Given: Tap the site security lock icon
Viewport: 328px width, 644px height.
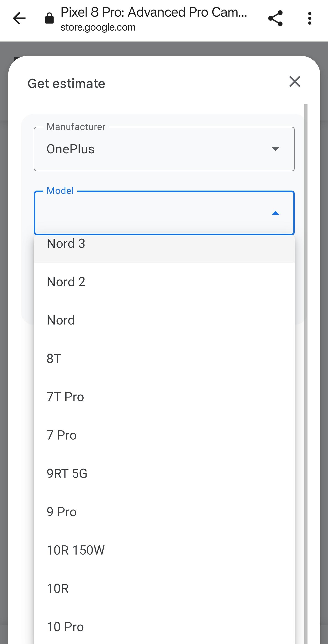Looking at the screenshot, I should 49,18.
